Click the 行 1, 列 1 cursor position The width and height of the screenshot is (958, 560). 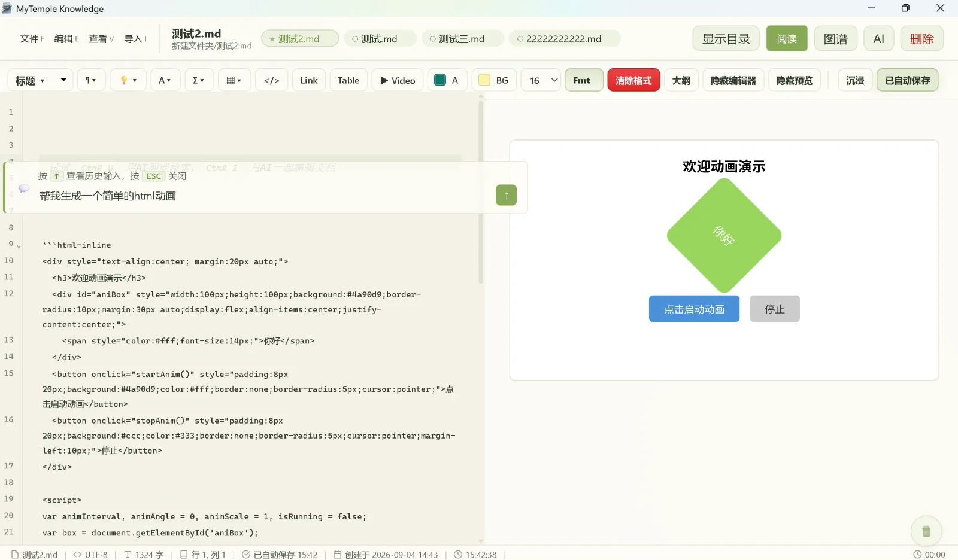click(x=203, y=555)
